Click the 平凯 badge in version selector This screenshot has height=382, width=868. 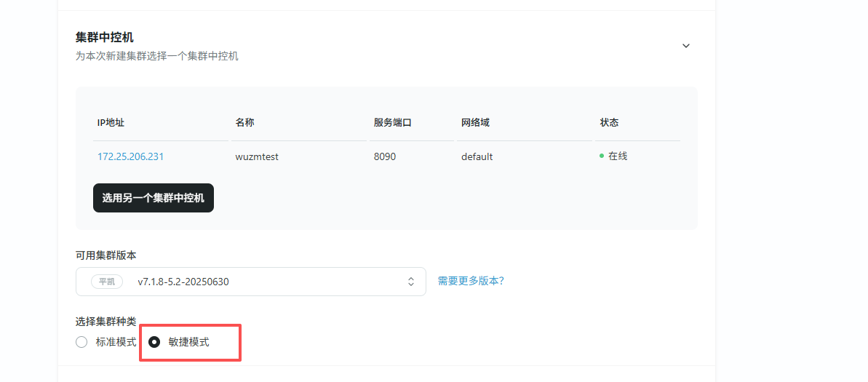(106, 282)
